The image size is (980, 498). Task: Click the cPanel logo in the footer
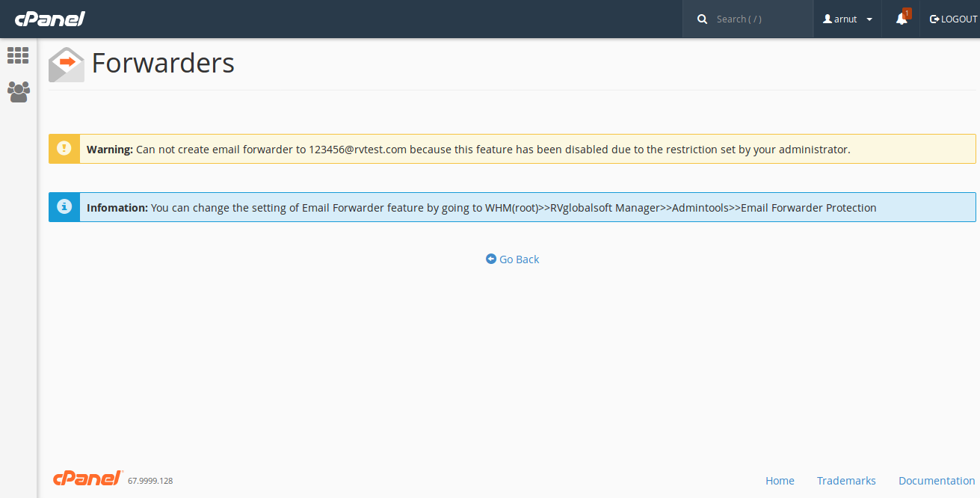tap(87, 478)
